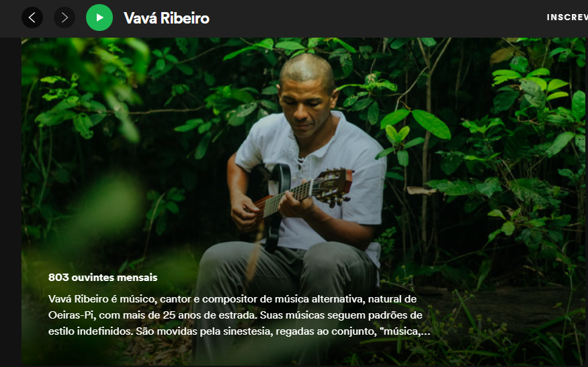Click the 803 ouvintes mensais label
The height and width of the screenshot is (367, 588).
click(x=103, y=278)
